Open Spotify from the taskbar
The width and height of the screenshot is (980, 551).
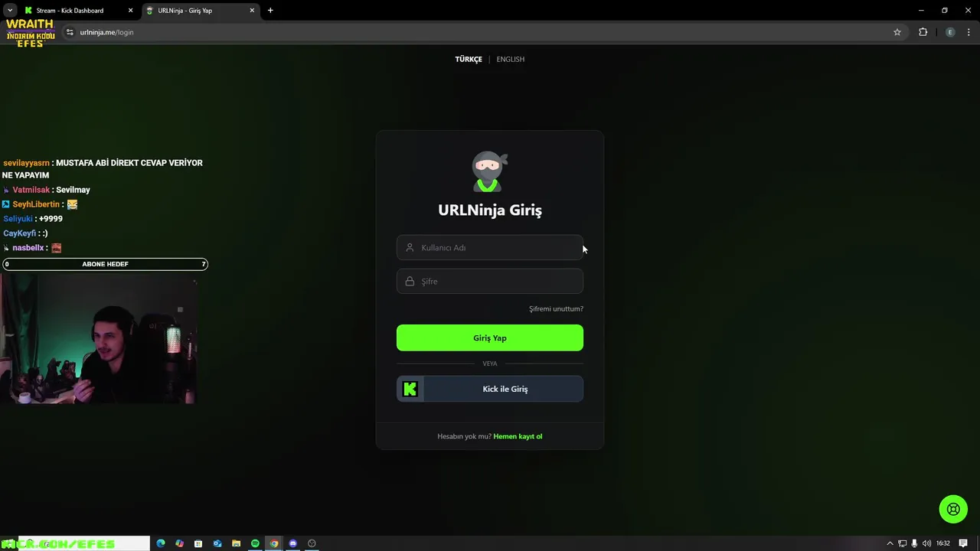coord(255,543)
